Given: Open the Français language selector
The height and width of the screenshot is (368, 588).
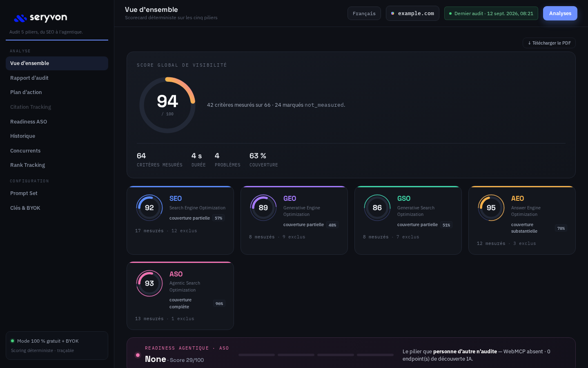Looking at the screenshot, I should click(364, 13).
